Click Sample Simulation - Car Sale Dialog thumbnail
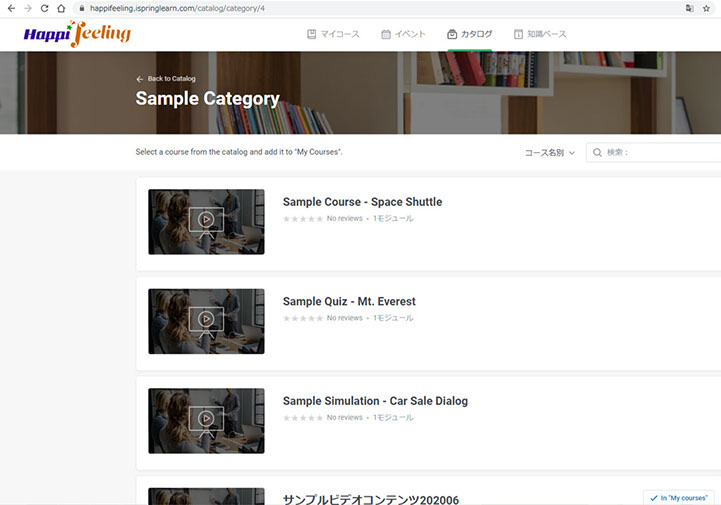The width and height of the screenshot is (721, 505). click(x=206, y=421)
